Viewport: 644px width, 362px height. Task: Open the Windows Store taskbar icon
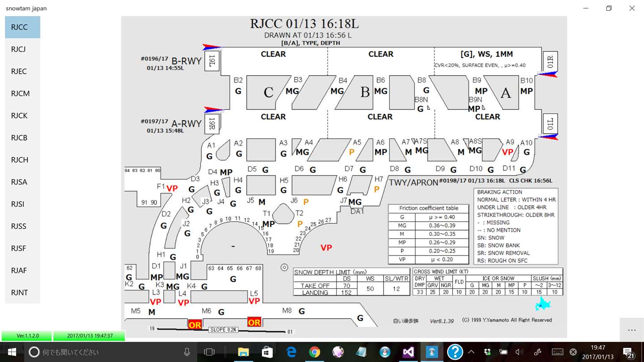click(267, 352)
